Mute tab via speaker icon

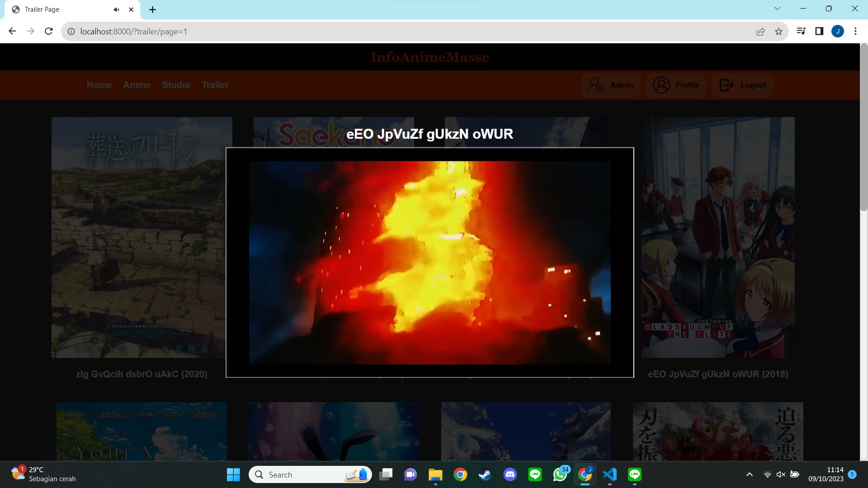click(x=116, y=9)
